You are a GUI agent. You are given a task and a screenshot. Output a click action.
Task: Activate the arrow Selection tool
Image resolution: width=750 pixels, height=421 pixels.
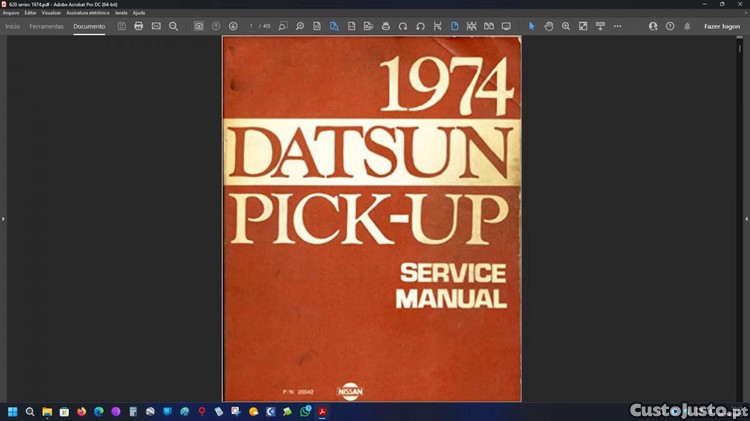click(x=532, y=26)
